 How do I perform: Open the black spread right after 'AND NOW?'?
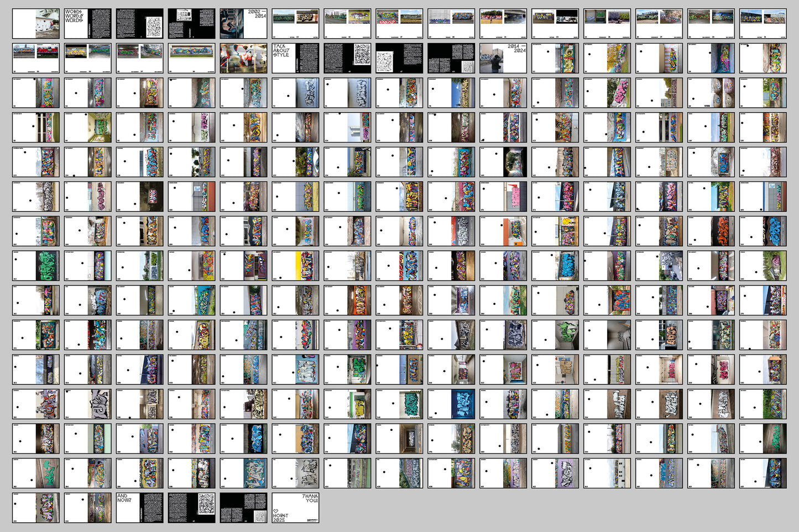(x=191, y=508)
